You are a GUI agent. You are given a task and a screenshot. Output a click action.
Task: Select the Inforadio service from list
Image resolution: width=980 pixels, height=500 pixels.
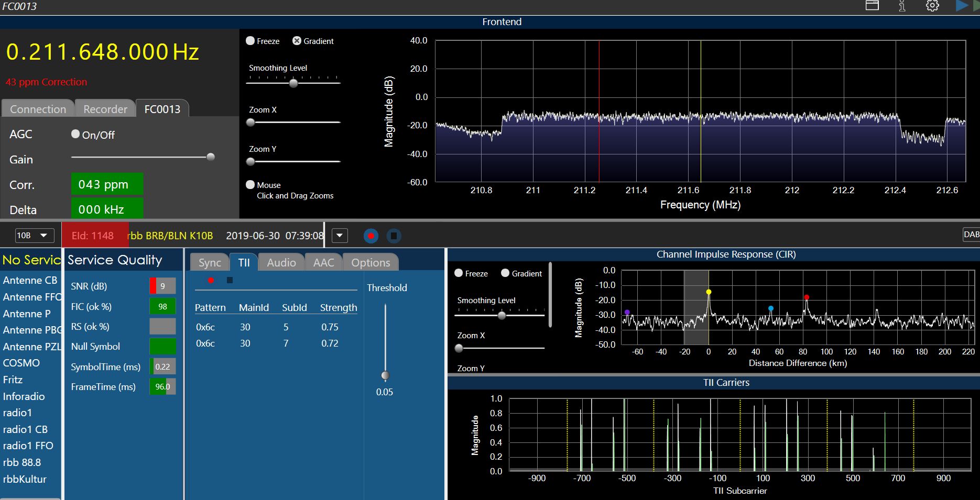(24, 396)
